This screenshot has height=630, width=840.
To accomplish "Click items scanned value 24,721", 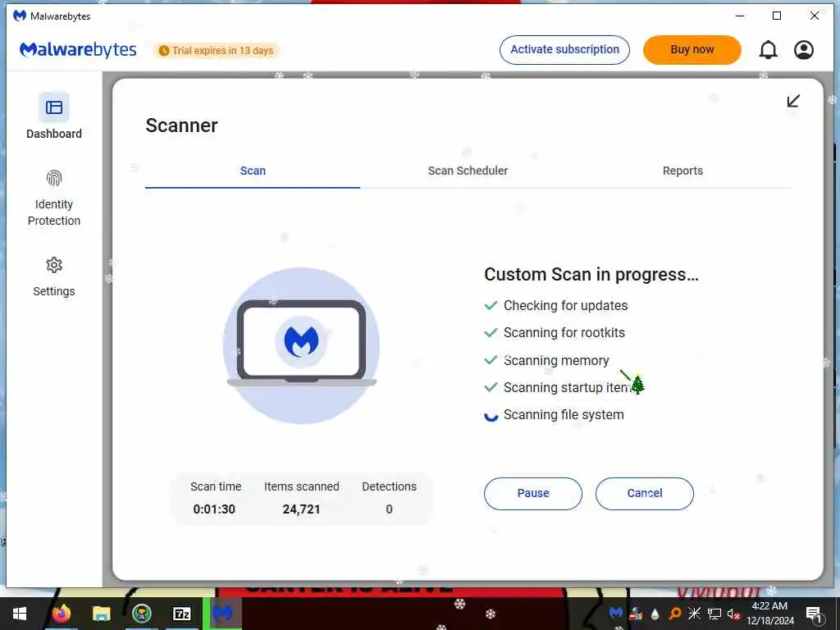I will (x=301, y=509).
